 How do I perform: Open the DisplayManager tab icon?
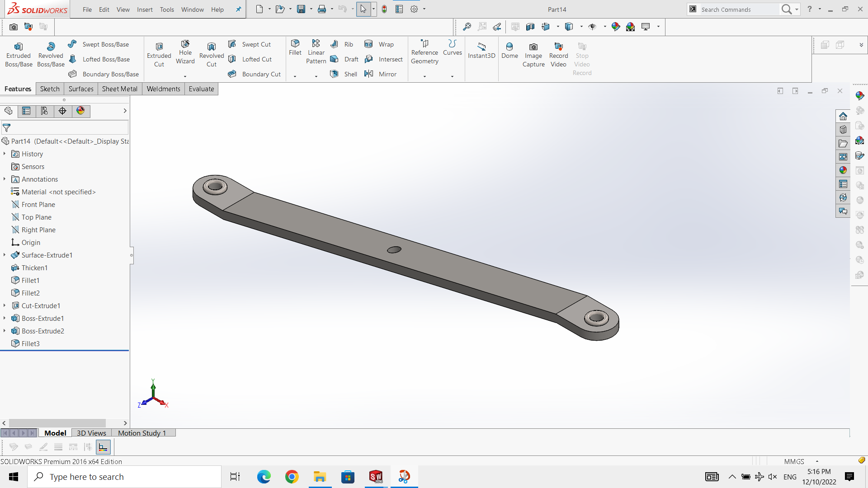(x=80, y=111)
